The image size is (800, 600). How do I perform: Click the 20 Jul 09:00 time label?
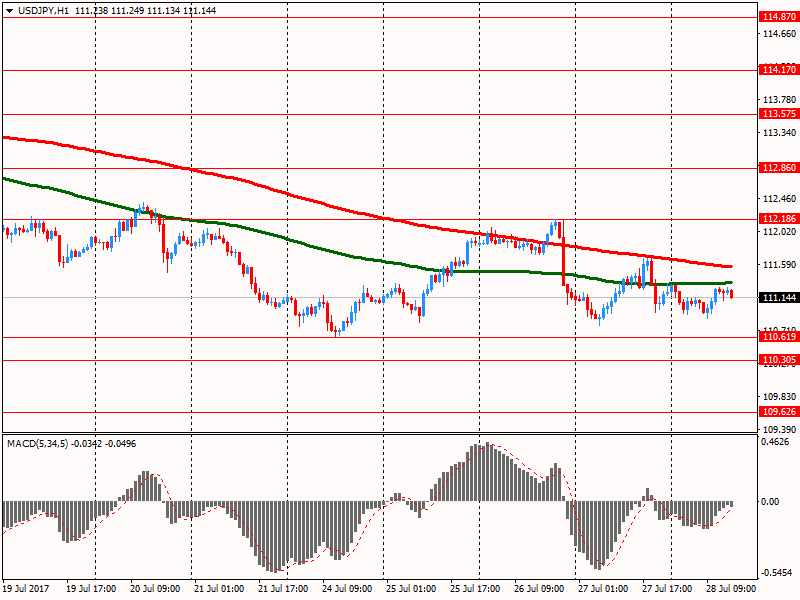tap(156, 589)
